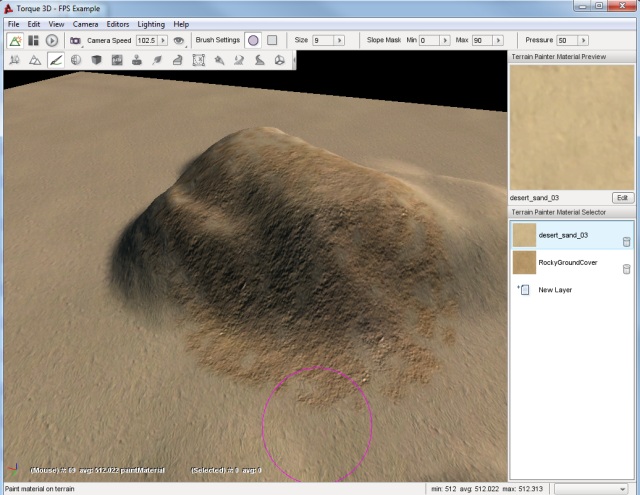Click the Play game button in toolbar
The height and width of the screenshot is (495, 640).
click(x=52, y=41)
